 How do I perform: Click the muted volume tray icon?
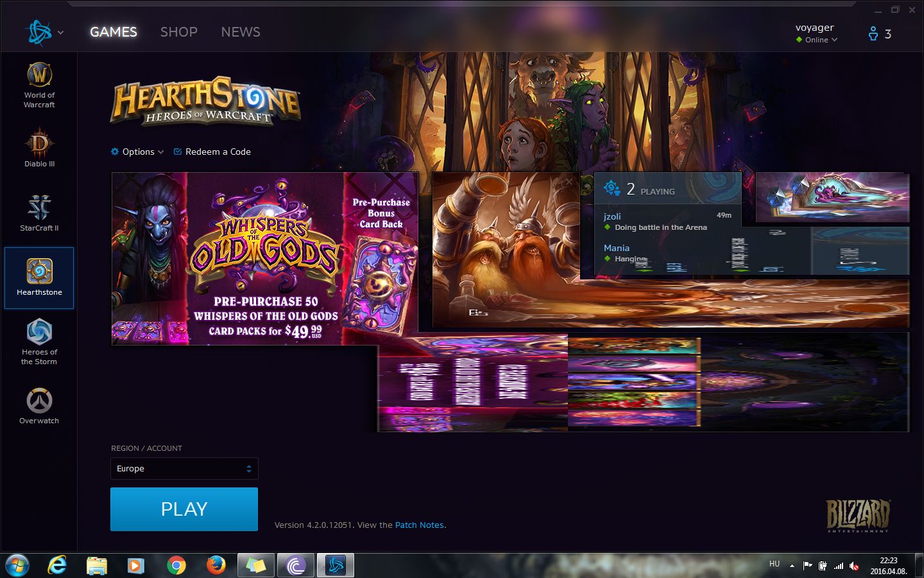point(855,566)
